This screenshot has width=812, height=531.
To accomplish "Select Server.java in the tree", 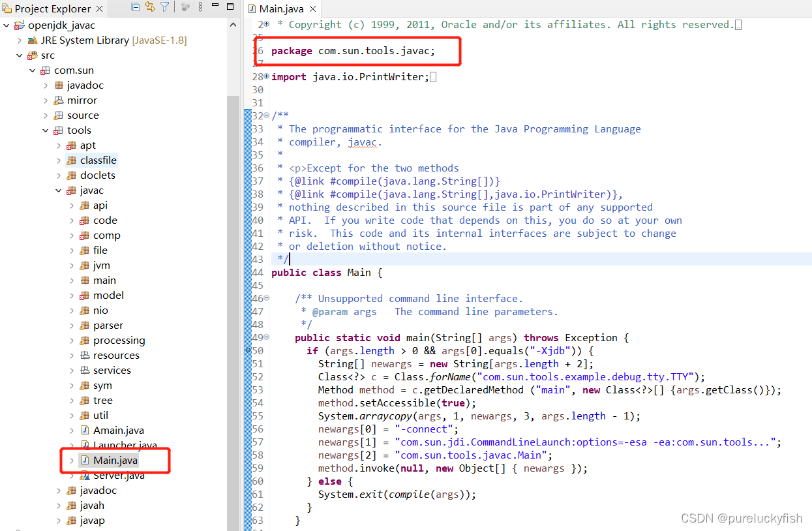I will [119, 476].
